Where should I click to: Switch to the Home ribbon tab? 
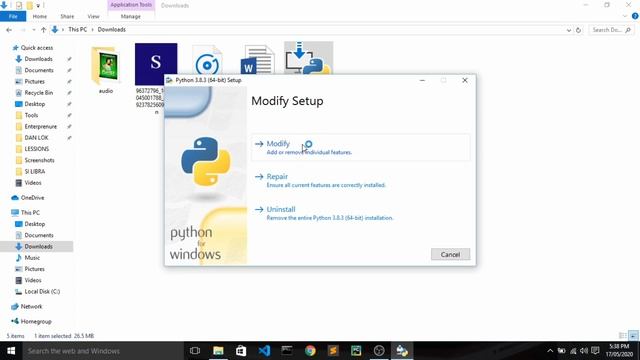tap(40, 16)
